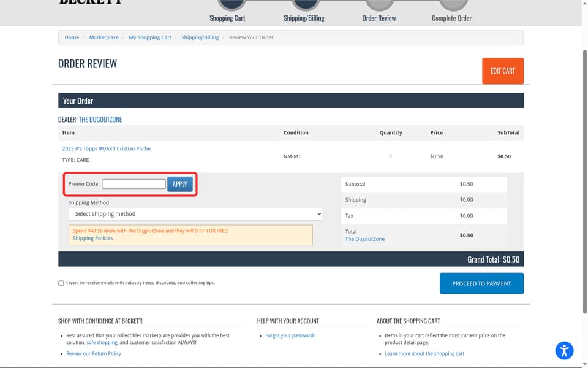
Task: Open the safe shopping link
Action: pyautogui.click(x=102, y=343)
